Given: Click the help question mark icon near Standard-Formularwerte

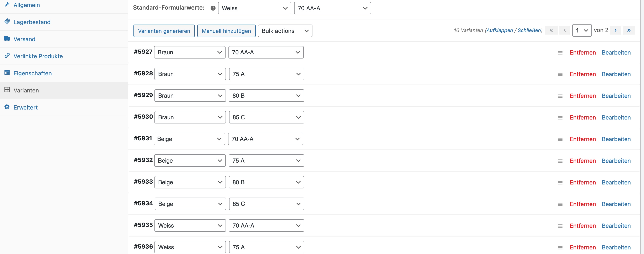Looking at the screenshot, I should point(213,8).
